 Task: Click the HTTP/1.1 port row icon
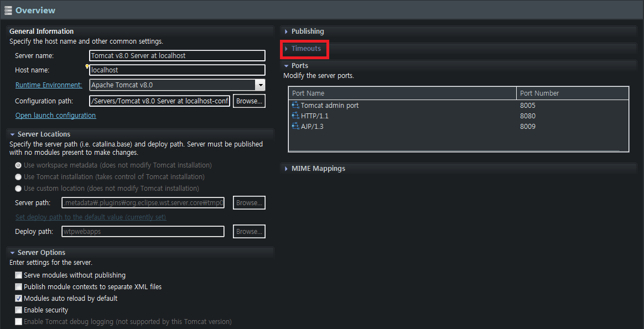(295, 116)
